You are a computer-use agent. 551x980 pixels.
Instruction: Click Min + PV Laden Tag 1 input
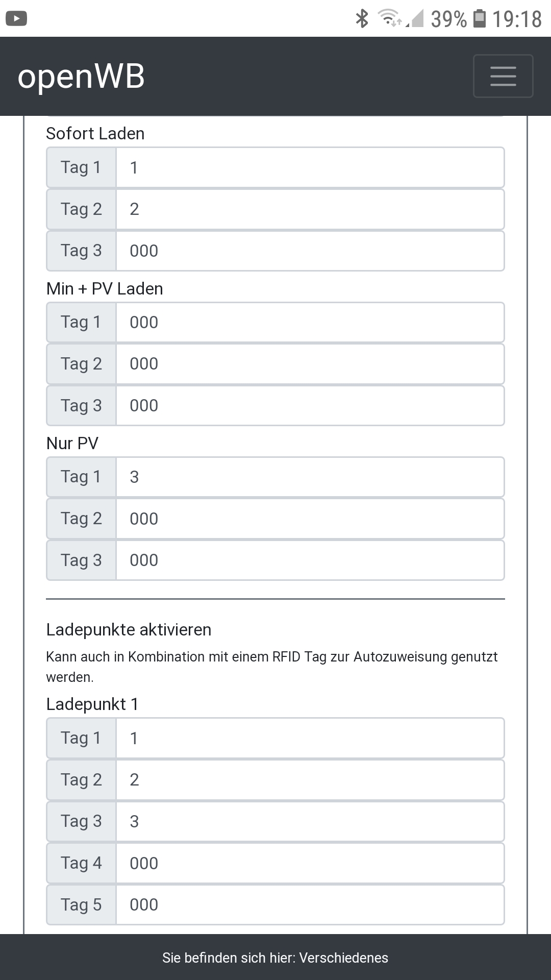pos(310,323)
